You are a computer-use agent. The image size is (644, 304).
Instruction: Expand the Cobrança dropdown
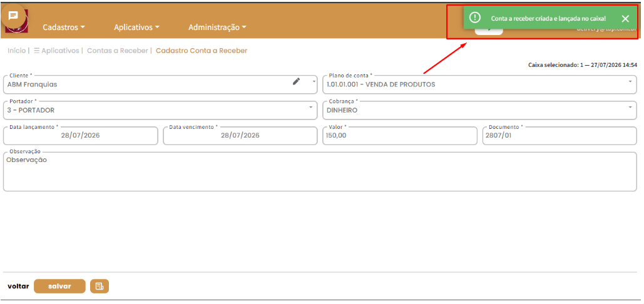tap(630, 108)
